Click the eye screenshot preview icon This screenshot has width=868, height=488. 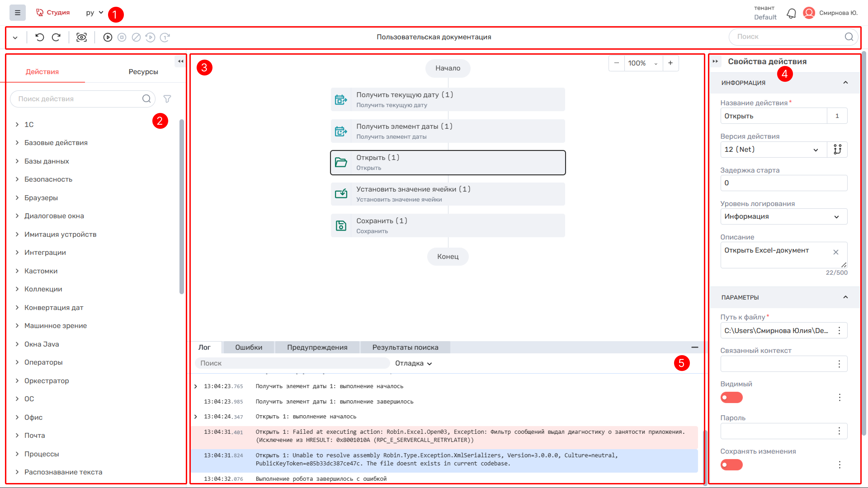pos(82,37)
